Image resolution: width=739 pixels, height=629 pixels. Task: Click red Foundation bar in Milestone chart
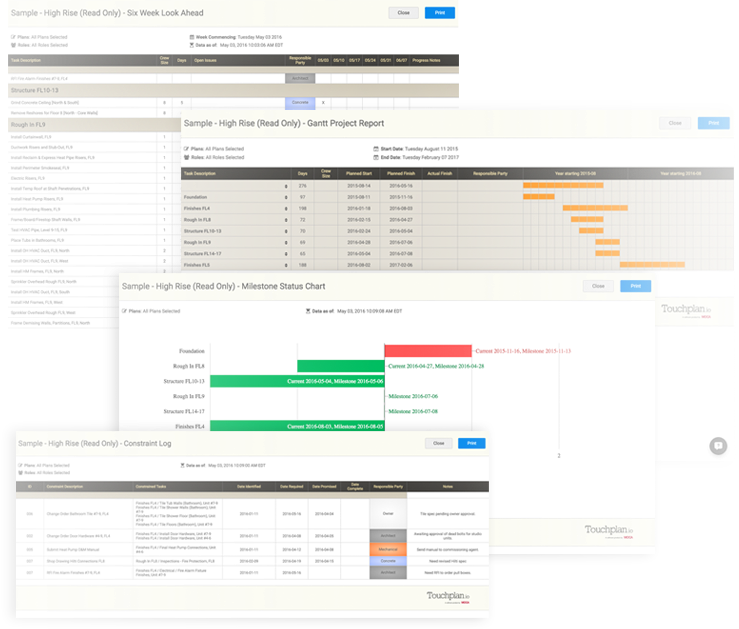click(428, 351)
